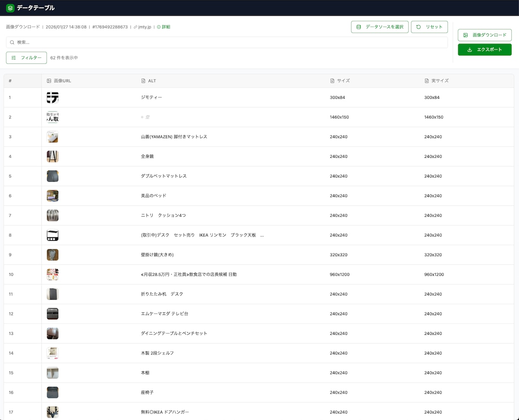Select the 300x84 size cell

337,97
